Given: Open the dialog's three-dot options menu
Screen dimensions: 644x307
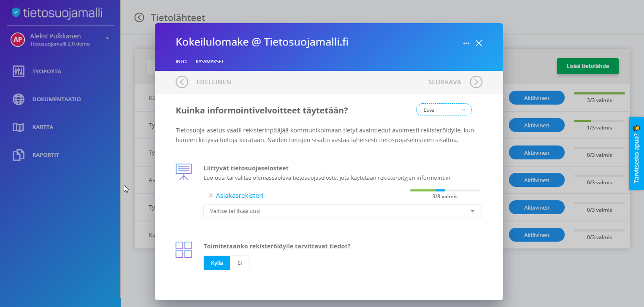Looking at the screenshot, I should coord(466,43).
